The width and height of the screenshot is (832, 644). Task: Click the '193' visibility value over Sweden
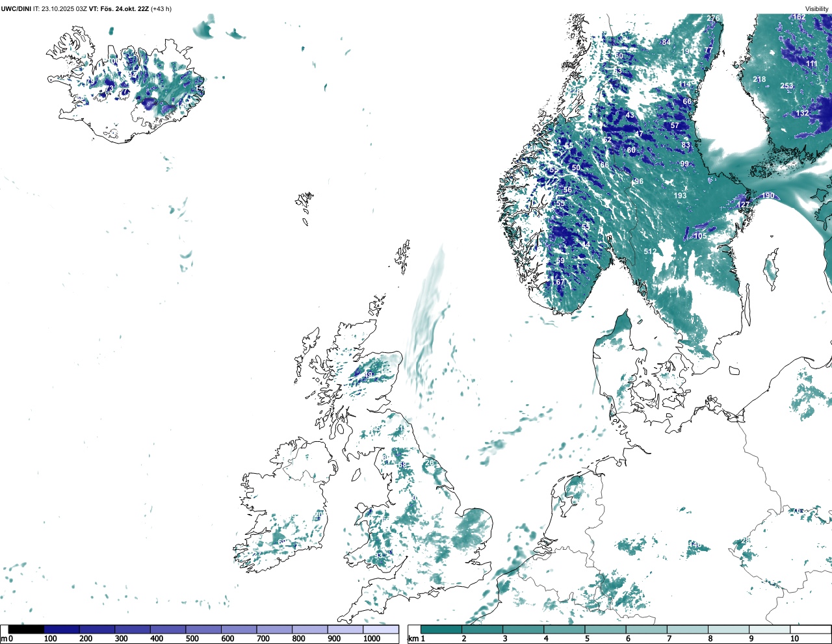[x=680, y=196]
